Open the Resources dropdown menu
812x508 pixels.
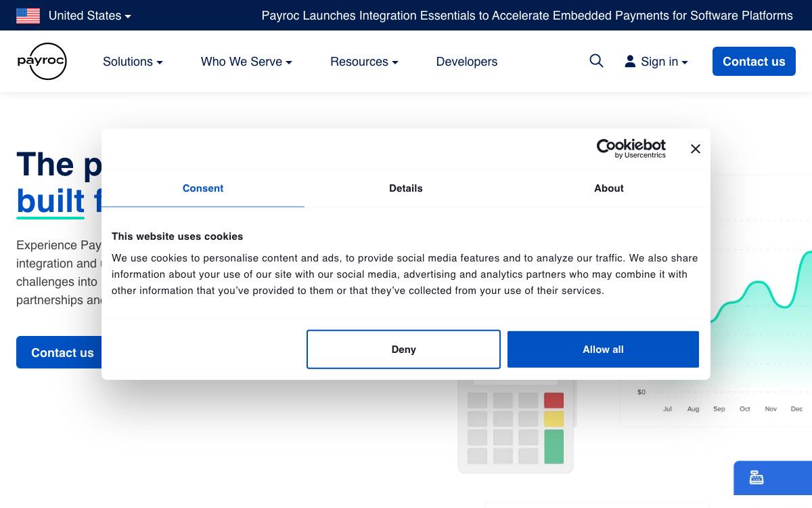[364, 62]
